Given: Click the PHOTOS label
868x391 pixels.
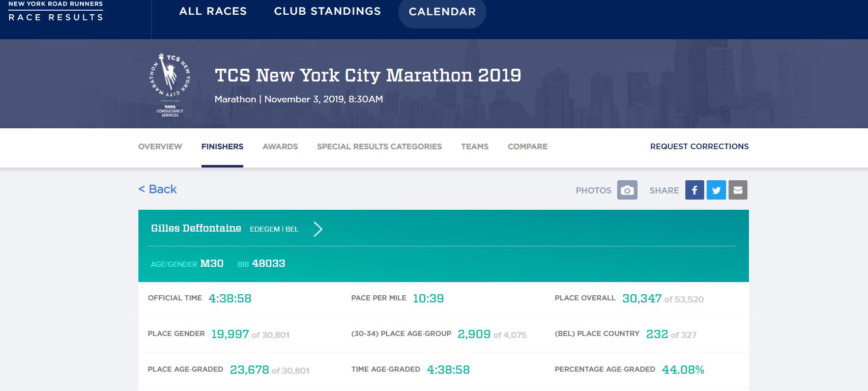Looking at the screenshot, I should (593, 190).
